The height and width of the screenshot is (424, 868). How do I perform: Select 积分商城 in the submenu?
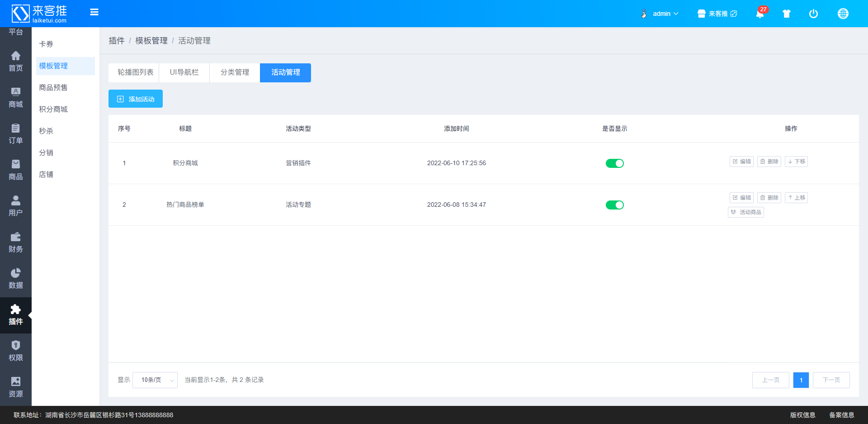pos(66,110)
